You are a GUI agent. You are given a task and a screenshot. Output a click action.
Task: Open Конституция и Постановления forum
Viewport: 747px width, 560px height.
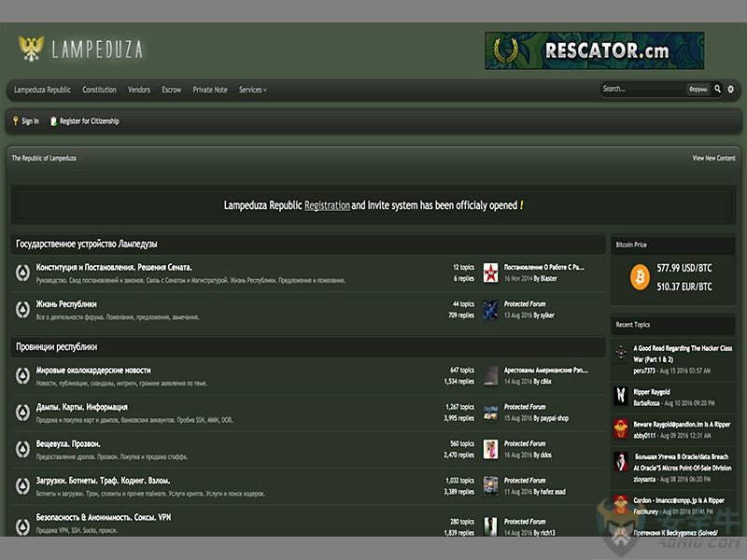click(114, 267)
